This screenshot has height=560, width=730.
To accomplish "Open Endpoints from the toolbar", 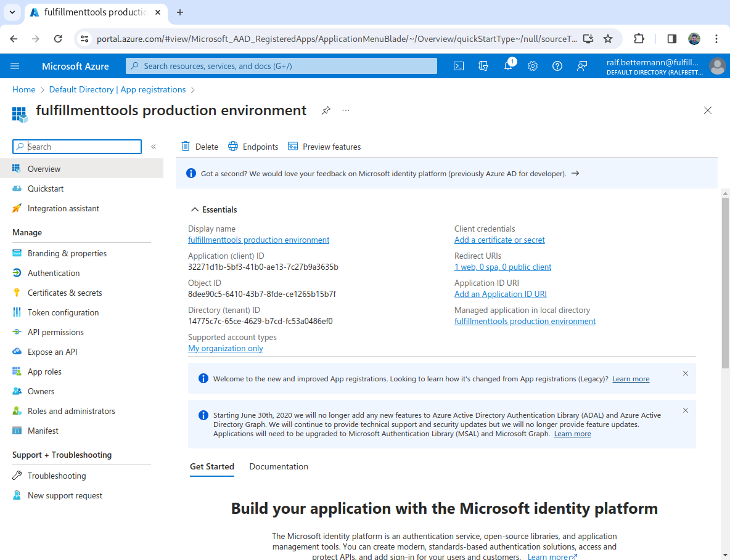I will pyautogui.click(x=253, y=147).
